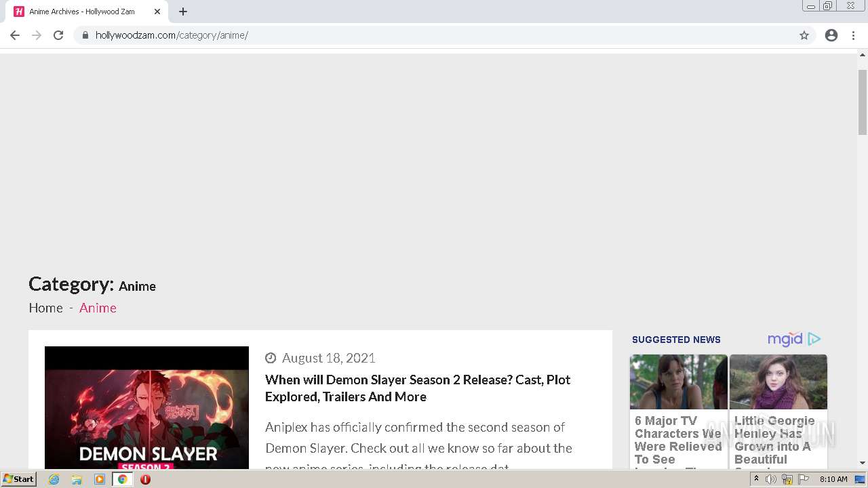868x488 pixels.
Task: Open the Little Georgie Henley ad image
Action: coord(778,382)
